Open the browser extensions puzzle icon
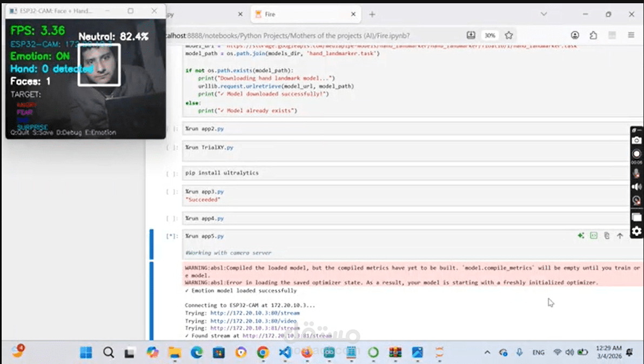The image size is (644, 364). click(x=593, y=35)
